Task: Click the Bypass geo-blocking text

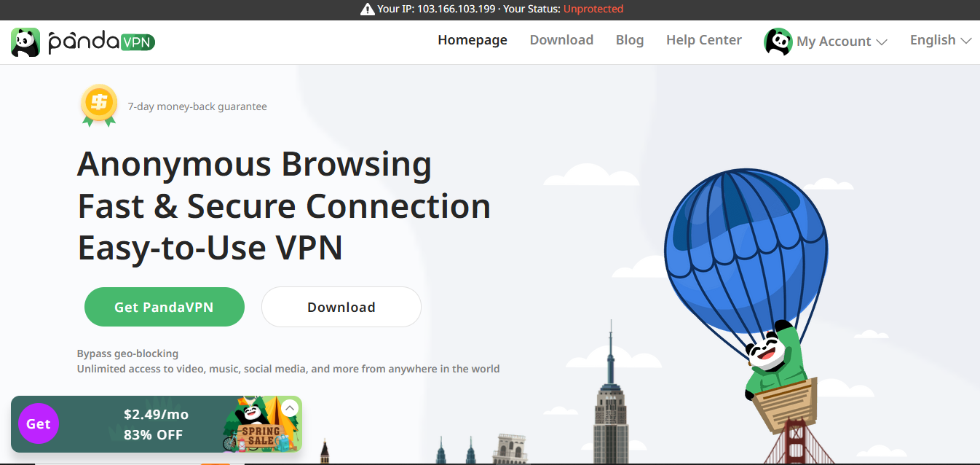Action: 127,353
